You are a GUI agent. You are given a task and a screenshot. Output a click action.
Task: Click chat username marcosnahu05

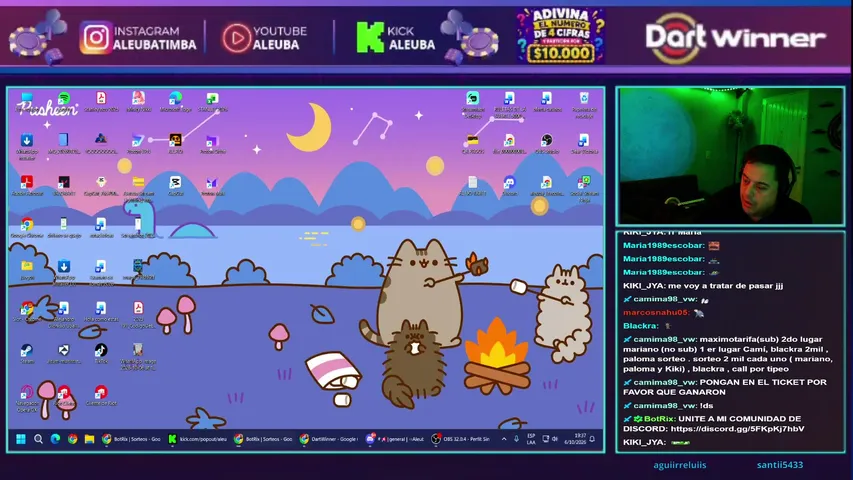[x=656, y=312]
